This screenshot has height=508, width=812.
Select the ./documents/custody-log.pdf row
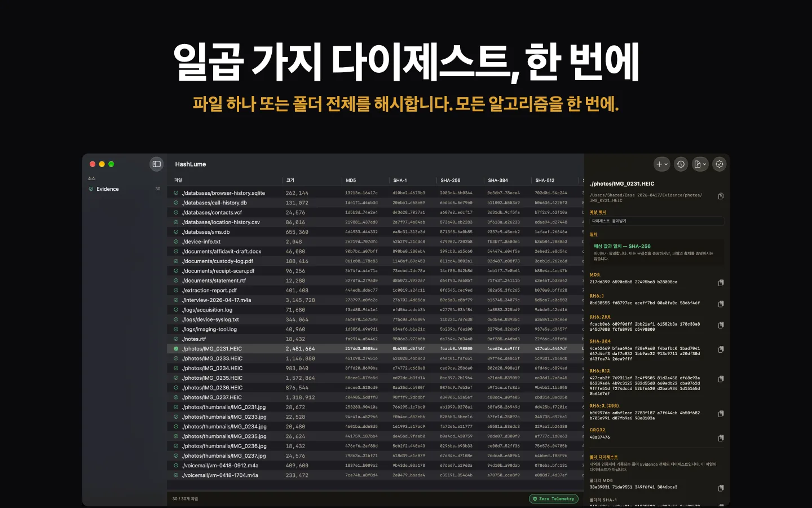click(375, 261)
